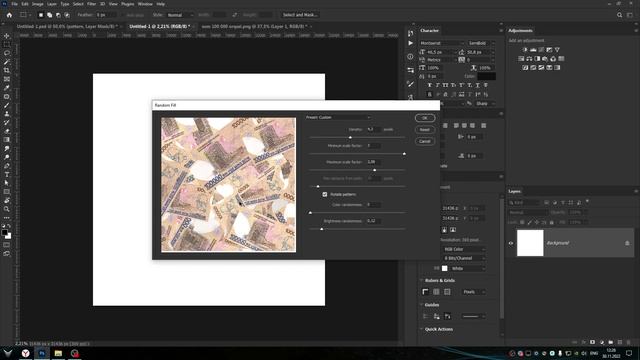
Task: Select the Pen tool
Action: (x=7, y=166)
